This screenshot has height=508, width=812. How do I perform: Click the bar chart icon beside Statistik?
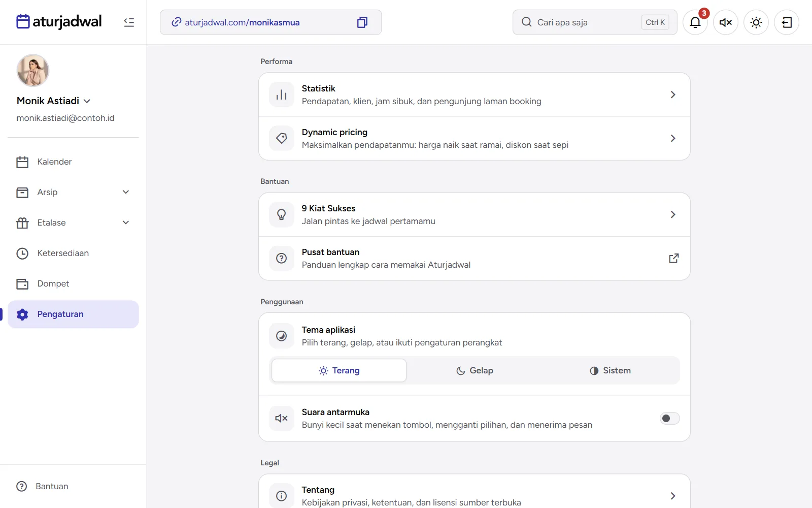(x=282, y=94)
